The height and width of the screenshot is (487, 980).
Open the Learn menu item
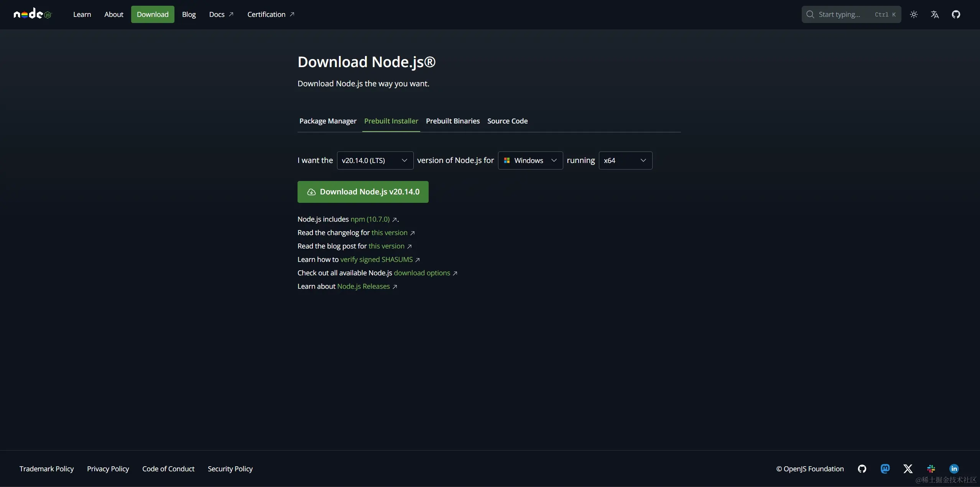pos(82,15)
